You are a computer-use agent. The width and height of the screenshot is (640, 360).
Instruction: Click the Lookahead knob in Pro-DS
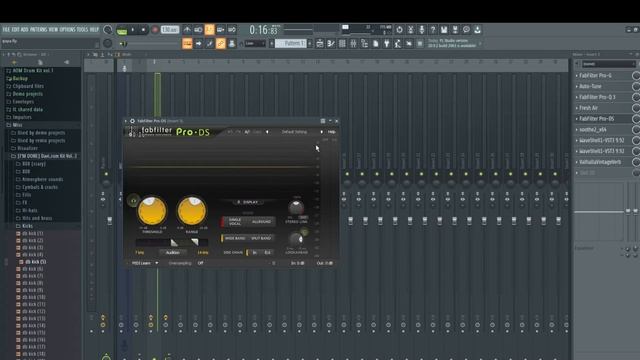click(296, 239)
